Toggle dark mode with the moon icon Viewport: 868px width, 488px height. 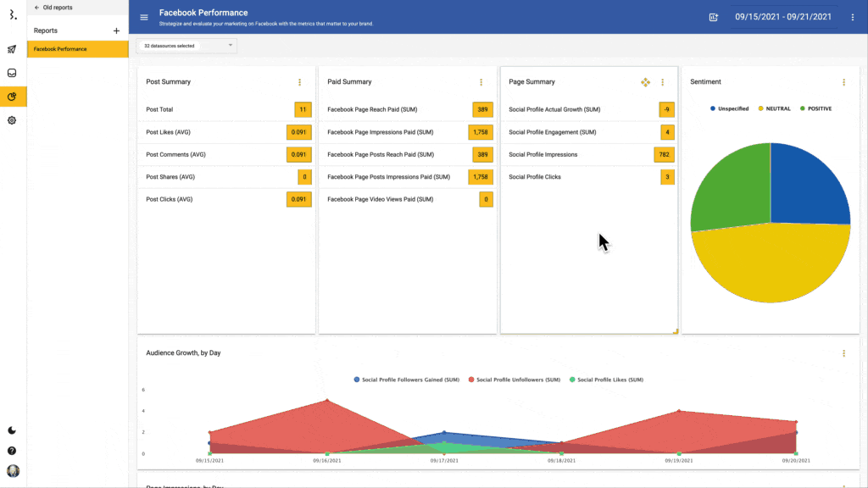(12, 430)
